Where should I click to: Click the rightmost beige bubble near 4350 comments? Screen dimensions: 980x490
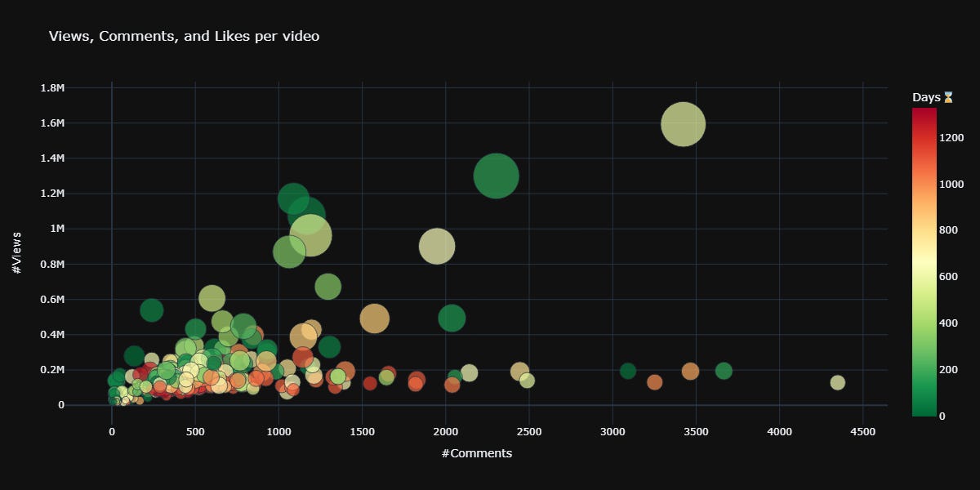837,382
